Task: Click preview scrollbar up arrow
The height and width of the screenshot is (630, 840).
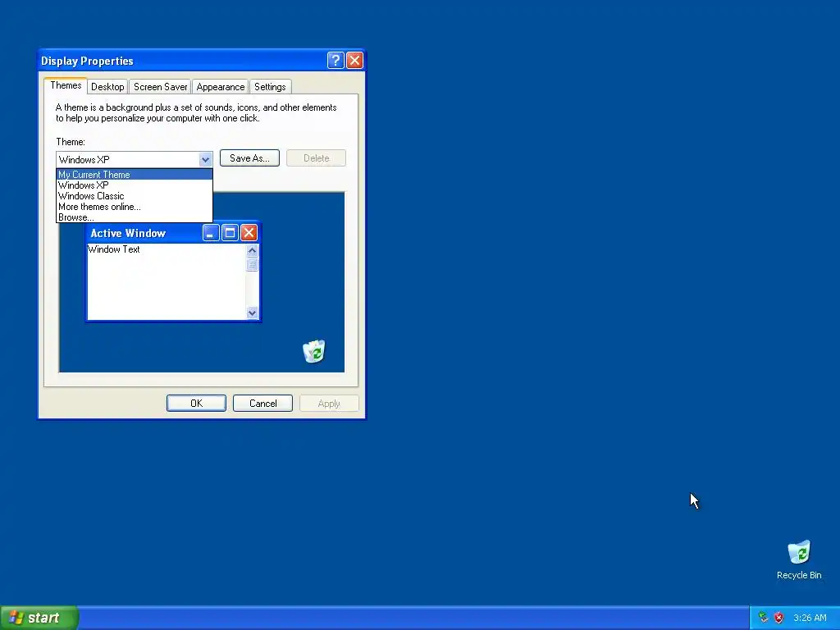Action: click(x=252, y=250)
